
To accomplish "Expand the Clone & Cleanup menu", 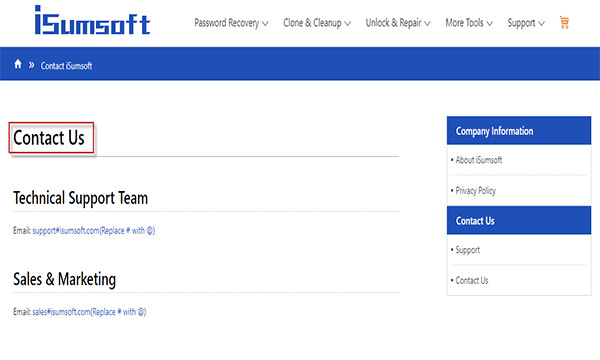I will click(317, 23).
